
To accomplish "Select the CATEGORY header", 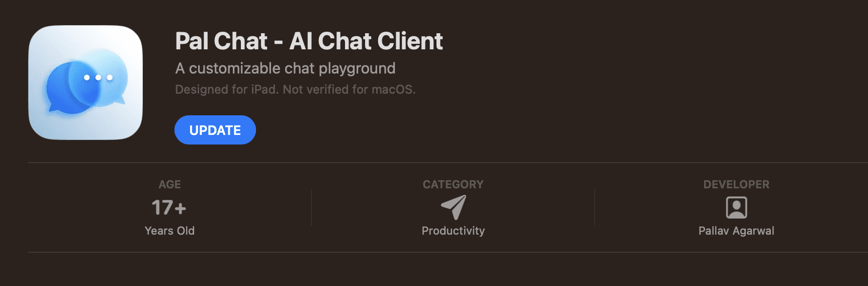I will (x=453, y=184).
